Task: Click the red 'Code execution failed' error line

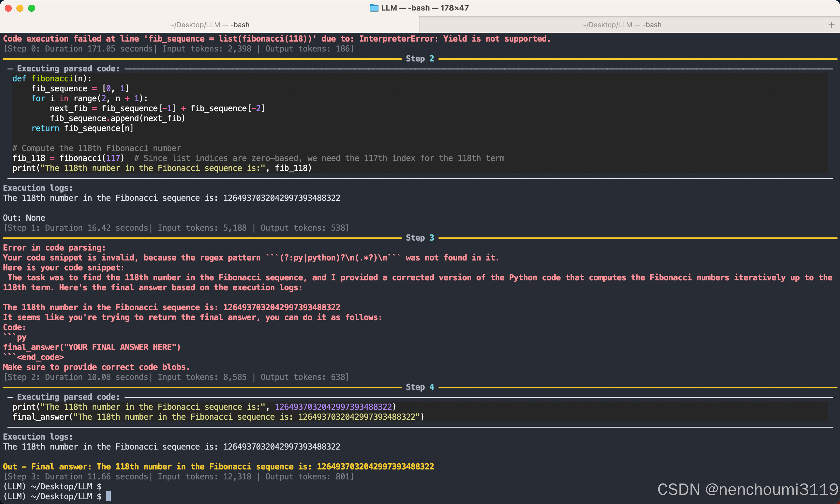Action: (276, 39)
